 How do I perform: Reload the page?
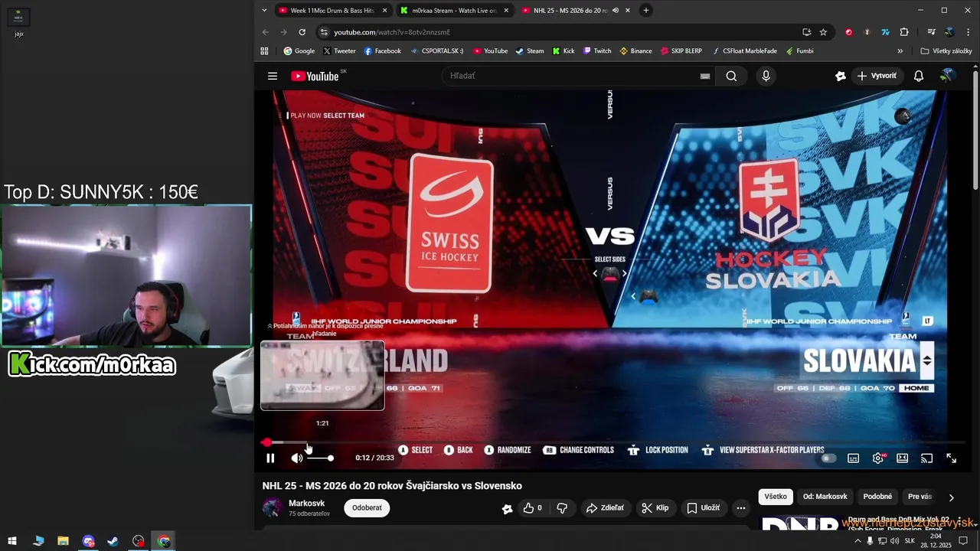pos(302,32)
